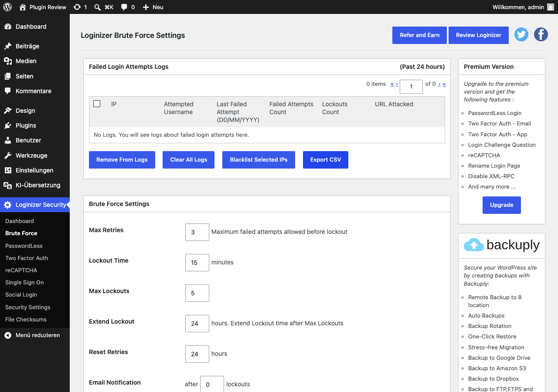The height and width of the screenshot is (392, 558).
Task: Focus the Lockout Time minutes field
Action: point(197,263)
